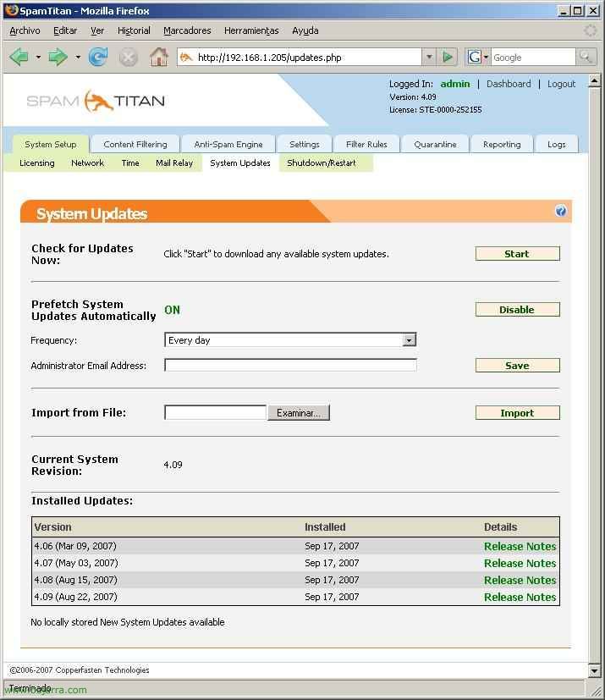Click the SpamTitan logo
605x700 pixels.
click(x=96, y=101)
